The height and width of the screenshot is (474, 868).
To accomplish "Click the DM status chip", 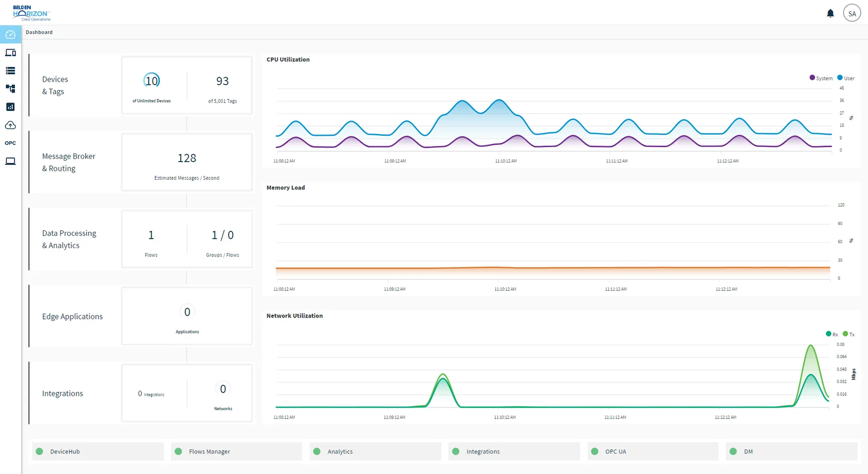I will (791, 451).
